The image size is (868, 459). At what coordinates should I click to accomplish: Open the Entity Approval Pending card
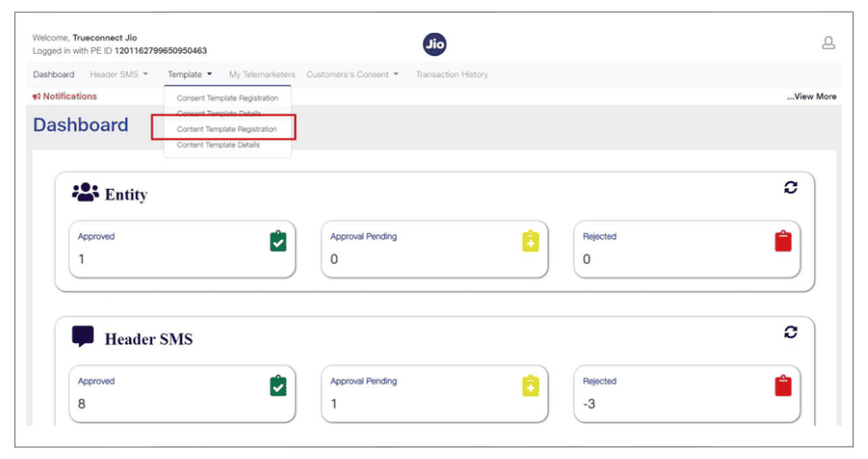tap(435, 249)
